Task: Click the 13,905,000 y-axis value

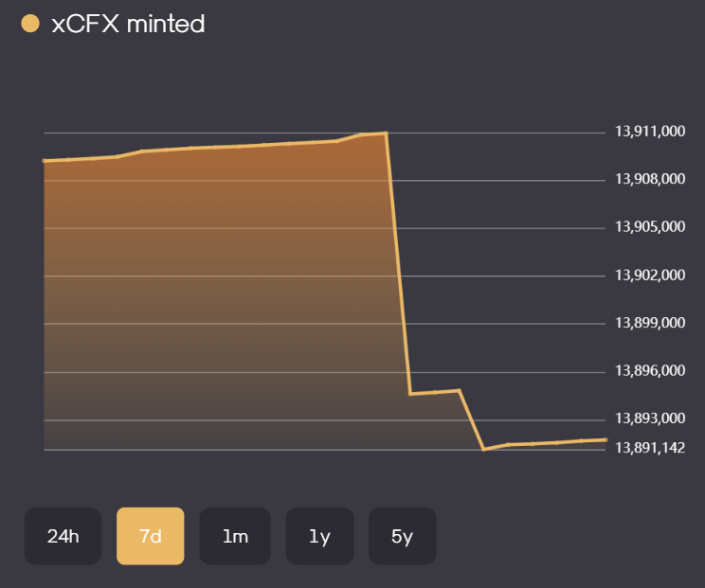Action: pyautogui.click(x=650, y=227)
